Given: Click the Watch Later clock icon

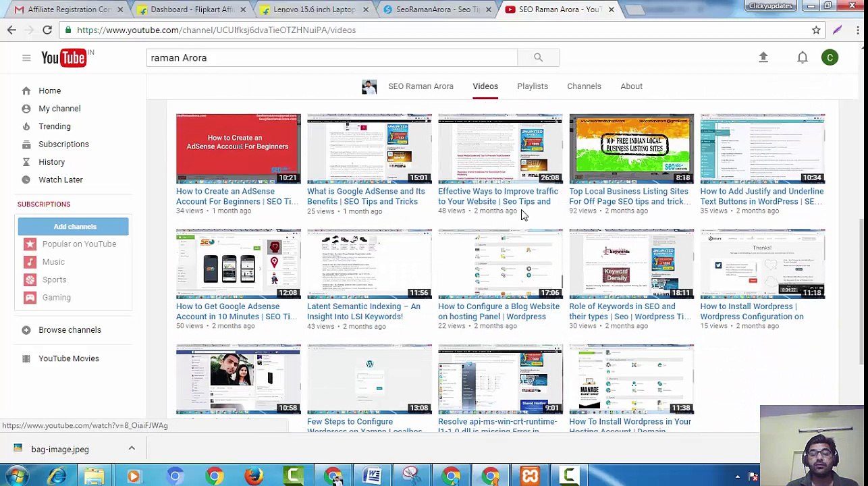Looking at the screenshot, I should 26,180.
